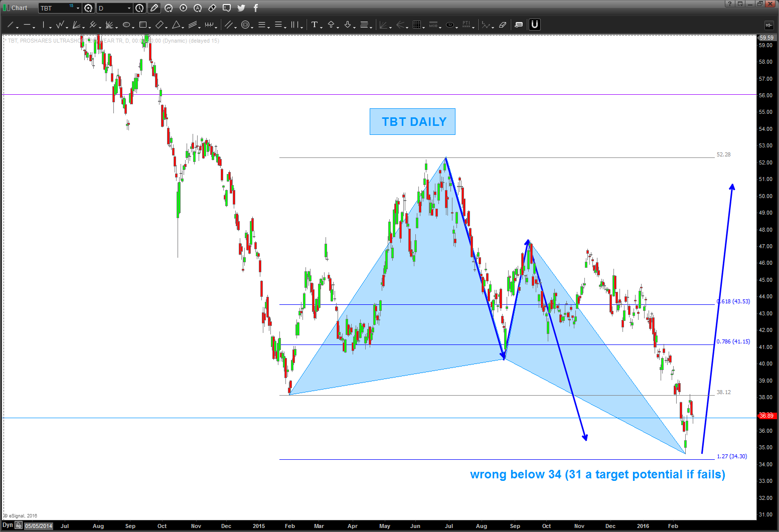Open the D interval dropdown

point(129,8)
